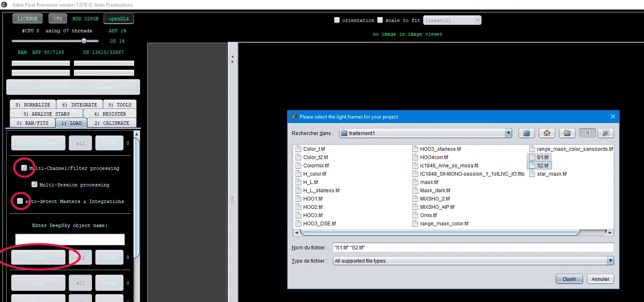Screen dimensions: 644x302
Task: Go to the 4) REGISTER tab
Action: (x=110, y=114)
